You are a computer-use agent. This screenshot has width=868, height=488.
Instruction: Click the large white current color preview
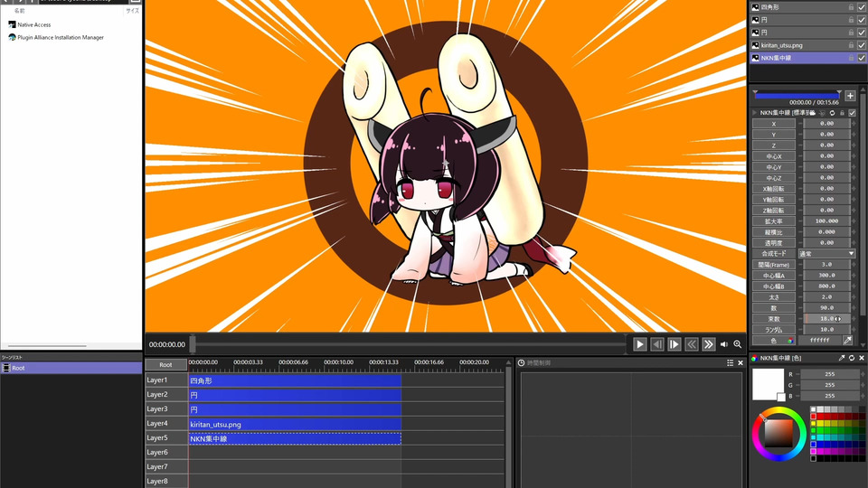(768, 383)
